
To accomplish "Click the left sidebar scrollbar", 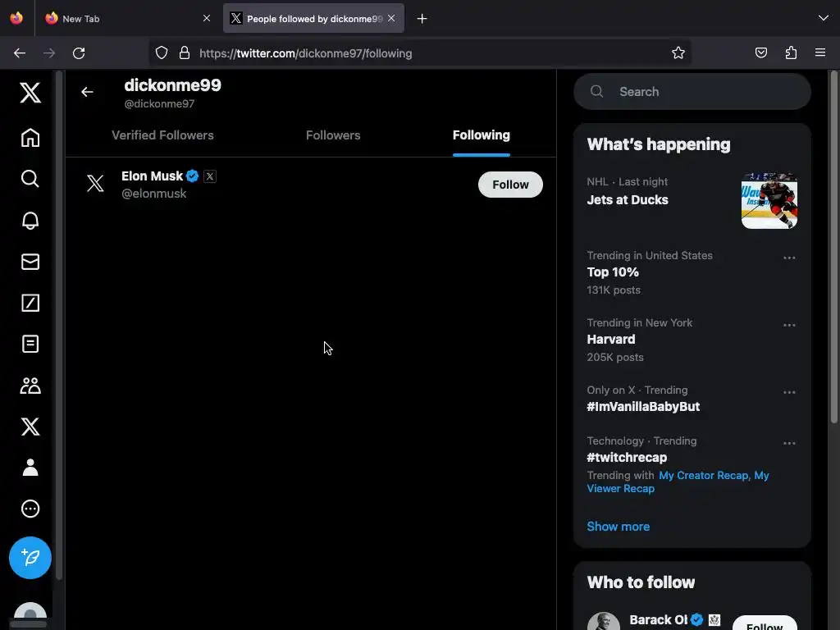I will (59, 325).
